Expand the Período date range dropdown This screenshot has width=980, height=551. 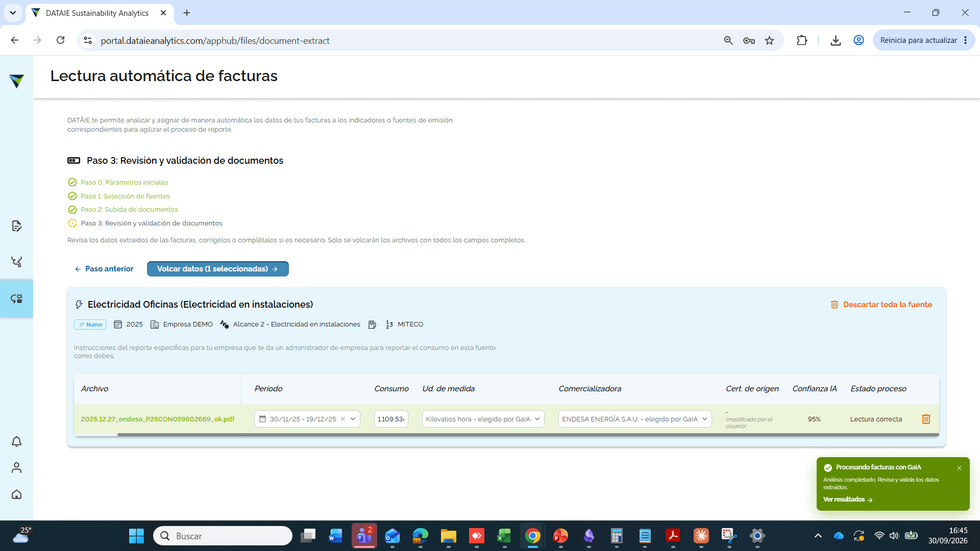(x=353, y=419)
